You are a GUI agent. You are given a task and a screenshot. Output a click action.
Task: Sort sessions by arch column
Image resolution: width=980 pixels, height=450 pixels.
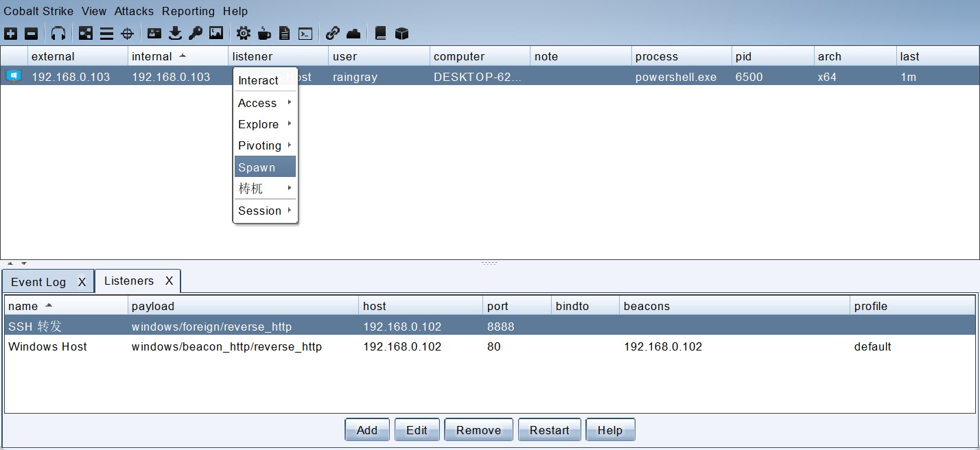[x=855, y=56]
